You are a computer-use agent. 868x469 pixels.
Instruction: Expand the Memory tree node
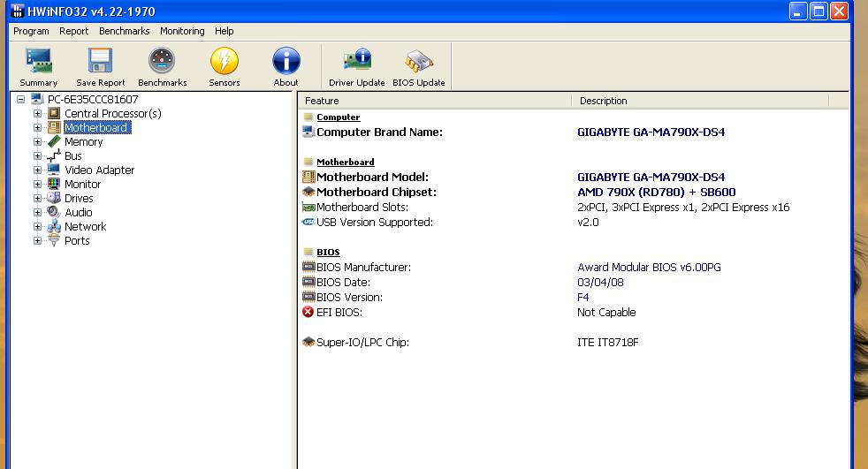(x=38, y=141)
